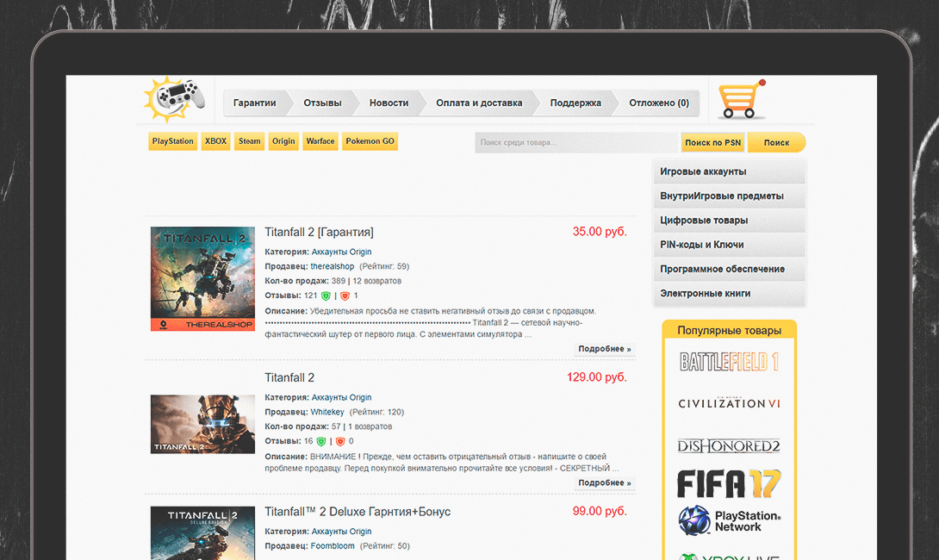Viewport: 939px width, 560px height.
Task: Filter by PlayStation tag
Action: pyautogui.click(x=172, y=141)
